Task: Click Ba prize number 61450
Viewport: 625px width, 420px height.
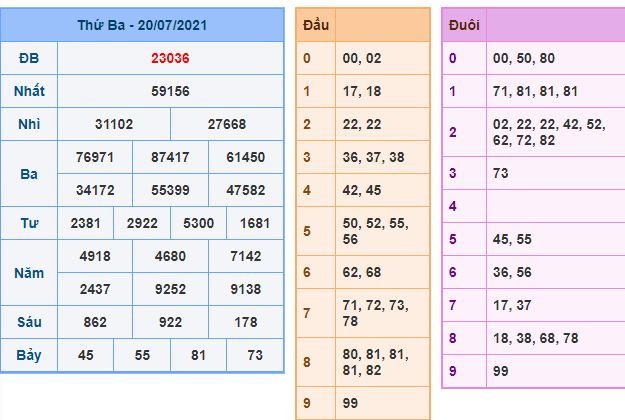Action: (x=246, y=157)
